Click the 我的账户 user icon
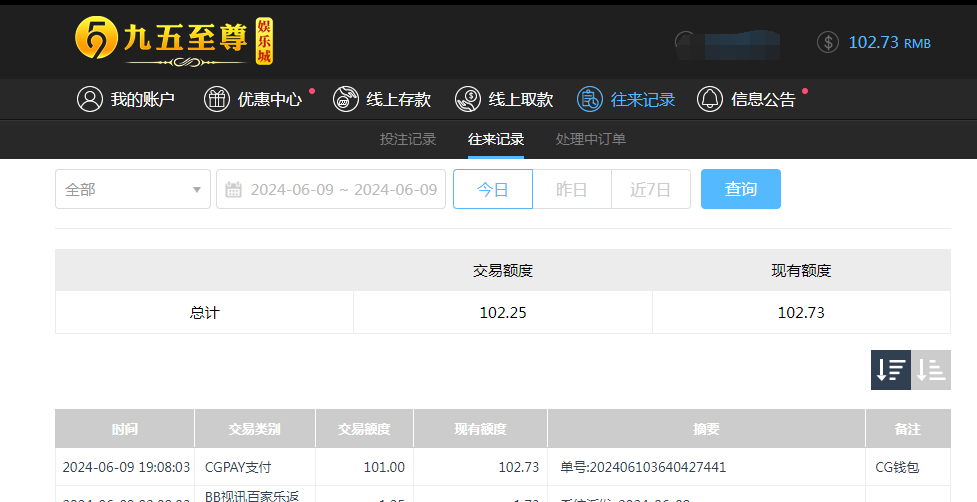This screenshot has width=977, height=502. pos(90,99)
